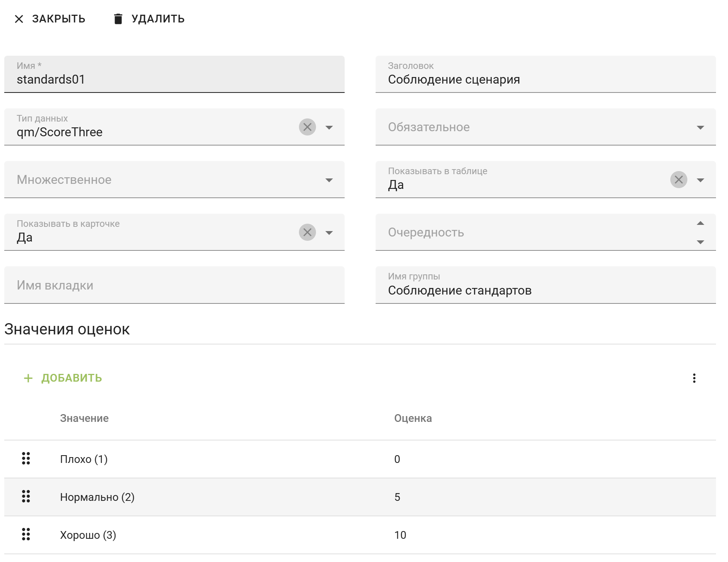Grab the drag handle for Хорошо (3)
Image resolution: width=728 pixels, height=562 pixels.
(x=26, y=535)
